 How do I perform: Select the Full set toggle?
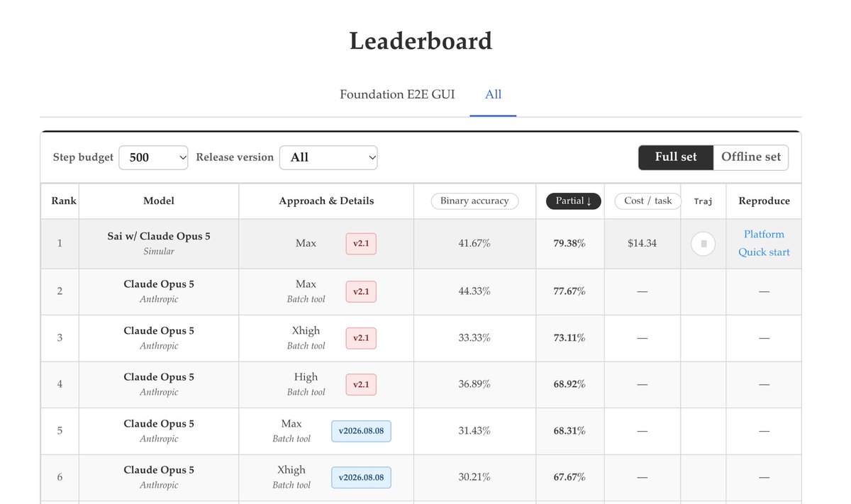pyautogui.click(x=675, y=157)
